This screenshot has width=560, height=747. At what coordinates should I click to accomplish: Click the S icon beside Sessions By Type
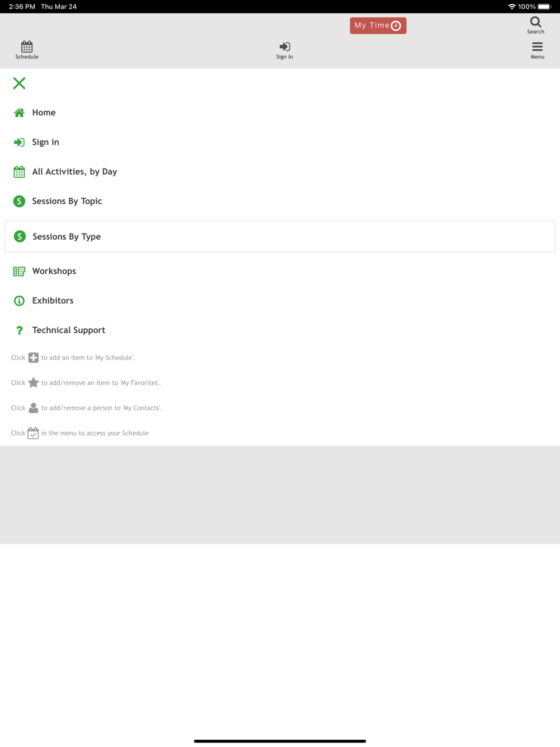(x=20, y=236)
